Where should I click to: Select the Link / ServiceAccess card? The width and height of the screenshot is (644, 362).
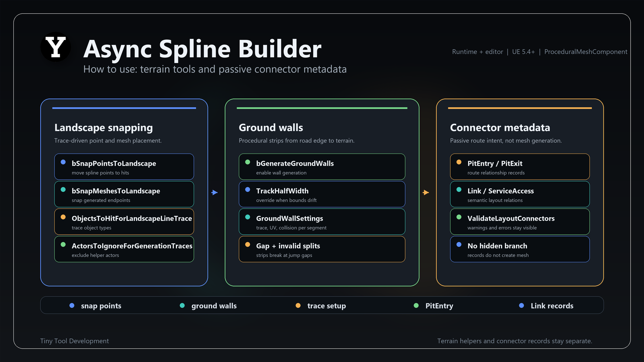tap(520, 194)
